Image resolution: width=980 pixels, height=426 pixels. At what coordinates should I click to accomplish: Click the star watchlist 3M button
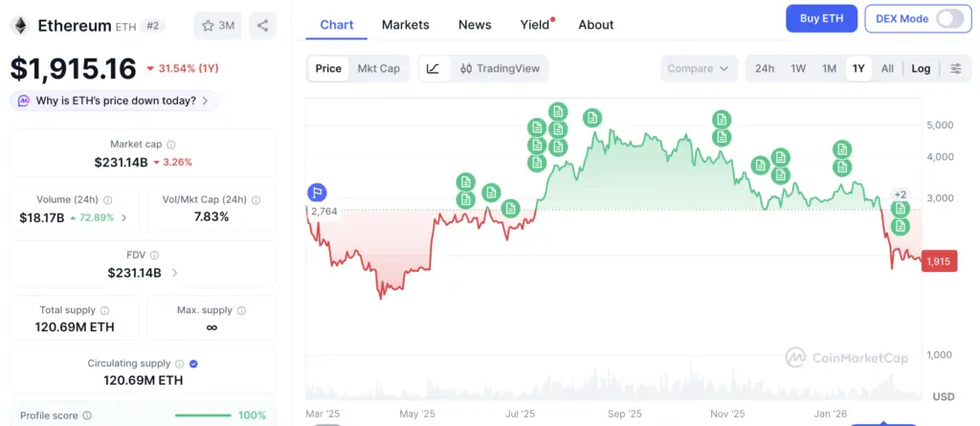(x=217, y=26)
